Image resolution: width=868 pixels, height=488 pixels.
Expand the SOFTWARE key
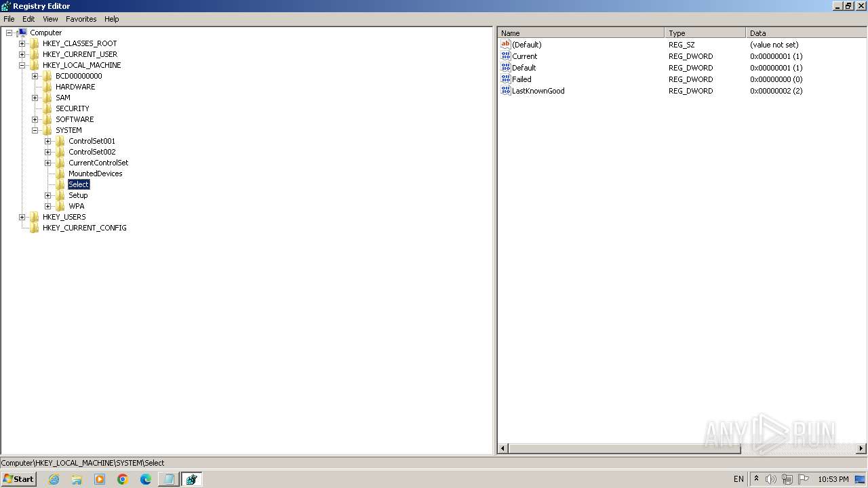(35, 119)
